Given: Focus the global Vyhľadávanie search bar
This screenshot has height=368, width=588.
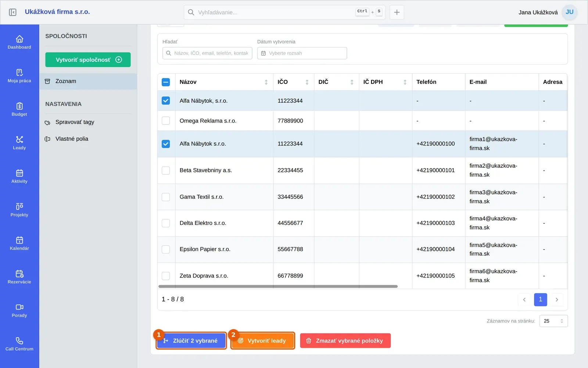Looking at the screenshot, I should tap(284, 12).
